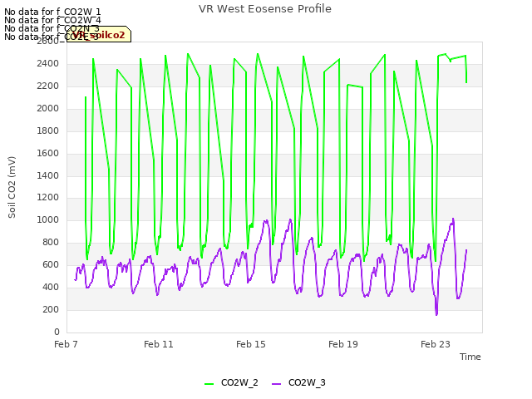Click the 2000 y-axis tick label

coord(48,109)
